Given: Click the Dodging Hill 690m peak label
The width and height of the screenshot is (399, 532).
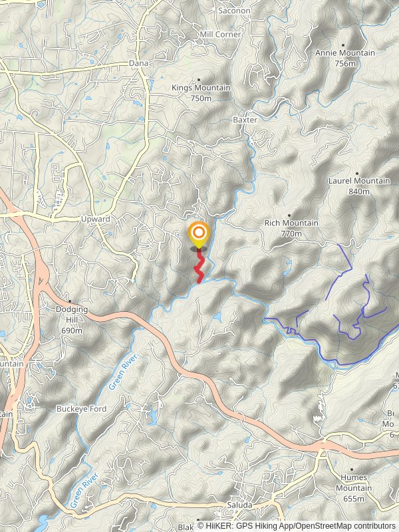Looking at the screenshot, I should pos(72,320).
